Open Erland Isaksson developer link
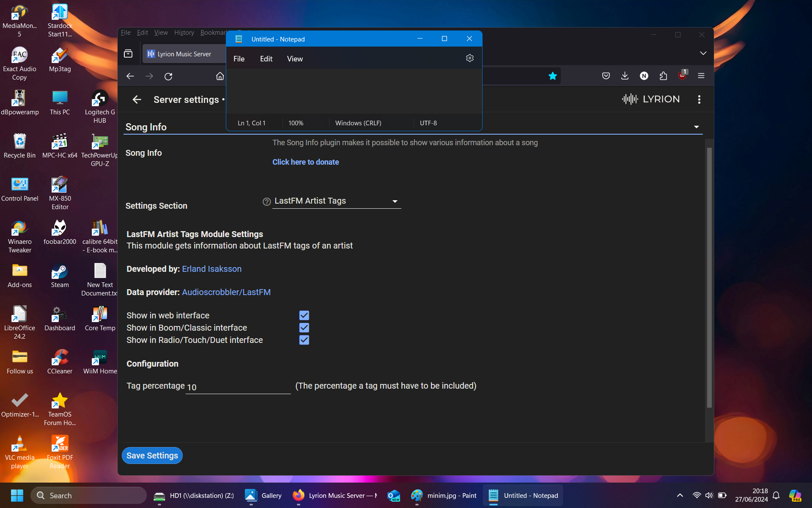This screenshot has height=508, width=812. click(212, 269)
